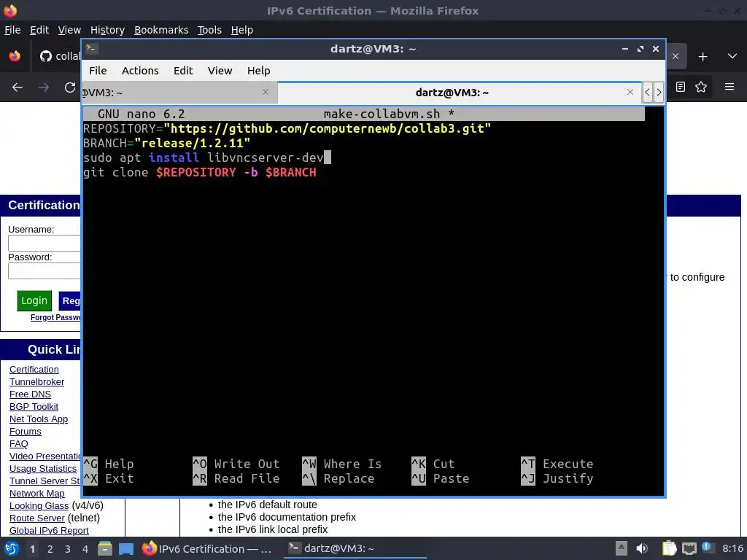
Task: Click the green Login button
Action: (34, 300)
